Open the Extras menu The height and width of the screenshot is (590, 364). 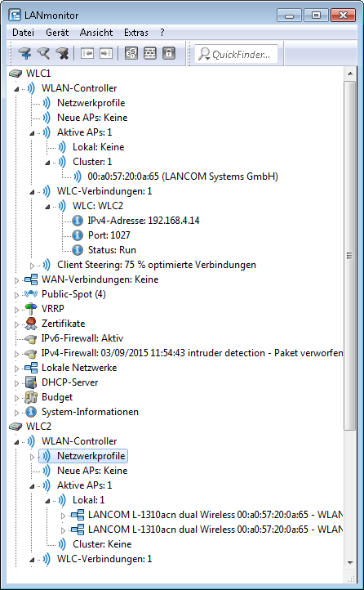point(136,33)
